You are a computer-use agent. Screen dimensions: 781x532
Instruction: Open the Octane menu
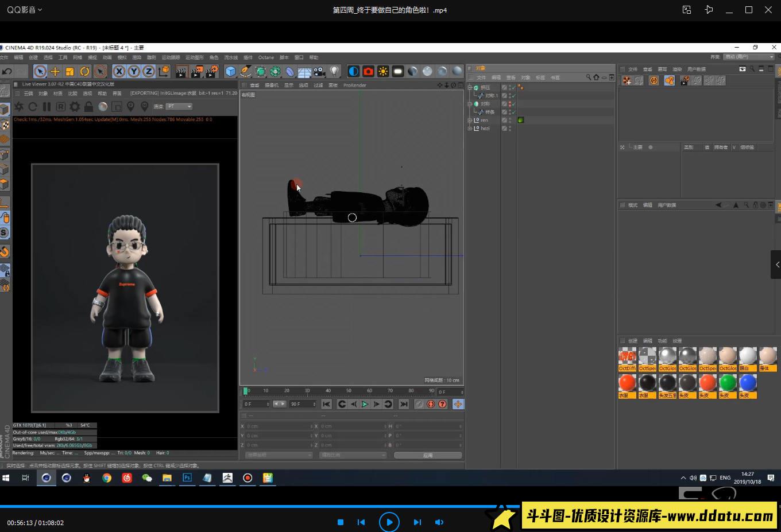pos(266,57)
